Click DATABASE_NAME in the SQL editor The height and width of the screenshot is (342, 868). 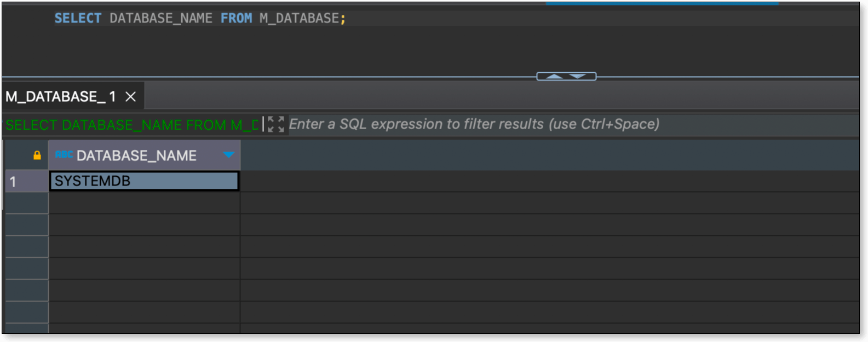[161, 18]
